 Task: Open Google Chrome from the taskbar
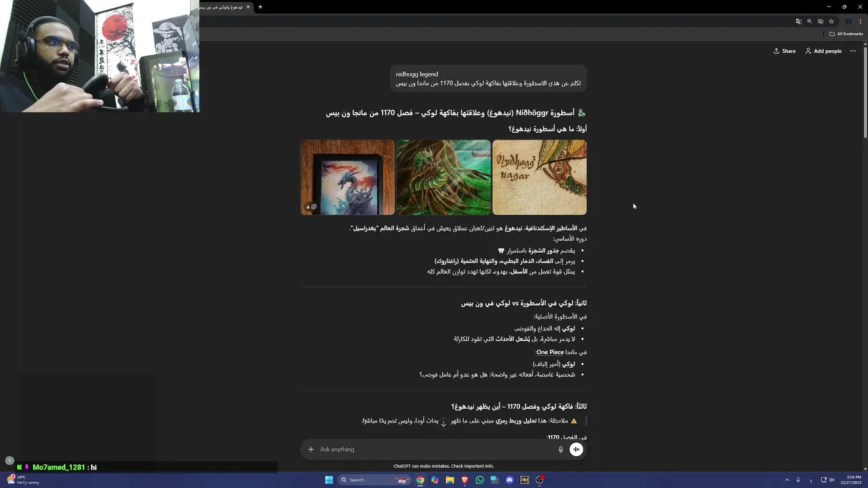[x=420, y=480]
